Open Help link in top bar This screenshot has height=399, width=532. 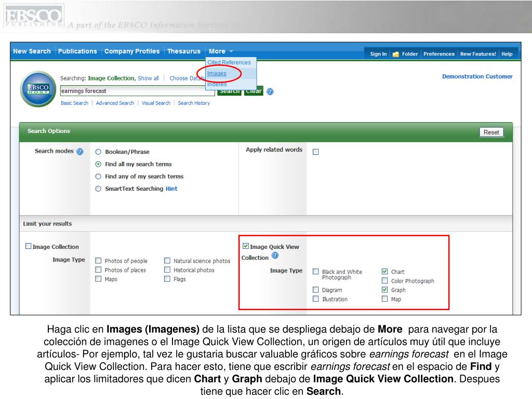(x=507, y=54)
